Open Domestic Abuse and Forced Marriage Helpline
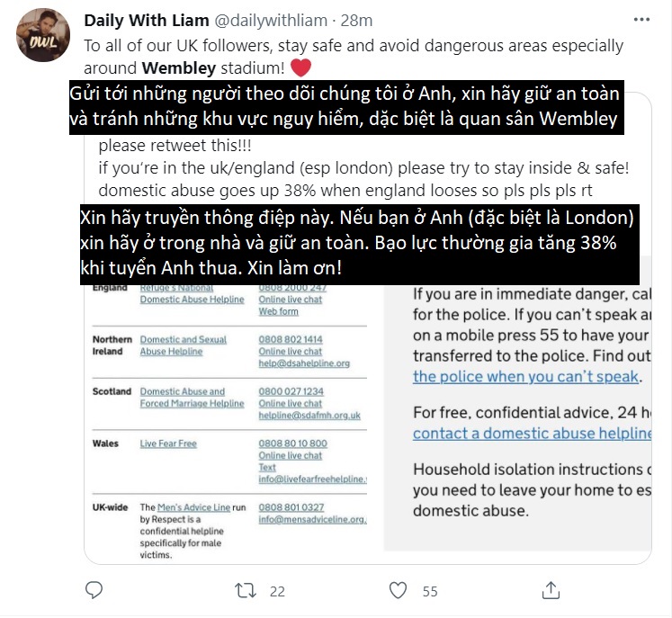This screenshot has width=672, height=618. pos(192,398)
